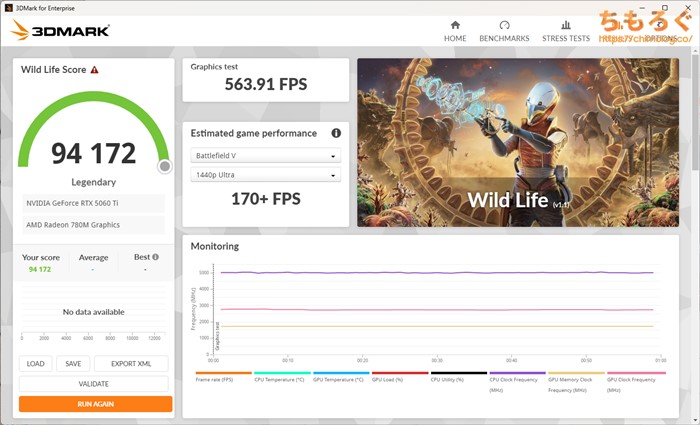700x425 pixels.
Task: Click the NVIDIA GeForce RTX 5060 Ti entry
Action: pos(93,203)
